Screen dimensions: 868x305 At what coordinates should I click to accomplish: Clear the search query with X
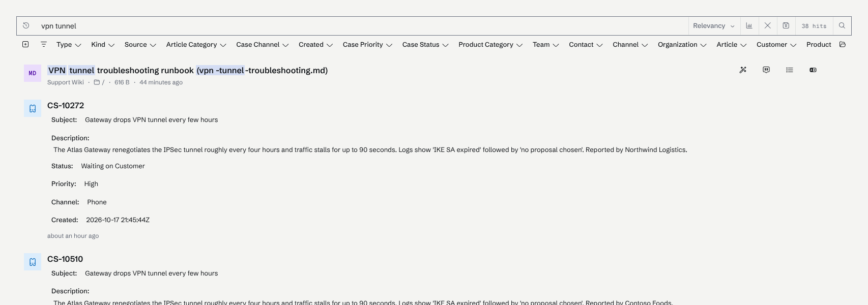coord(768,25)
